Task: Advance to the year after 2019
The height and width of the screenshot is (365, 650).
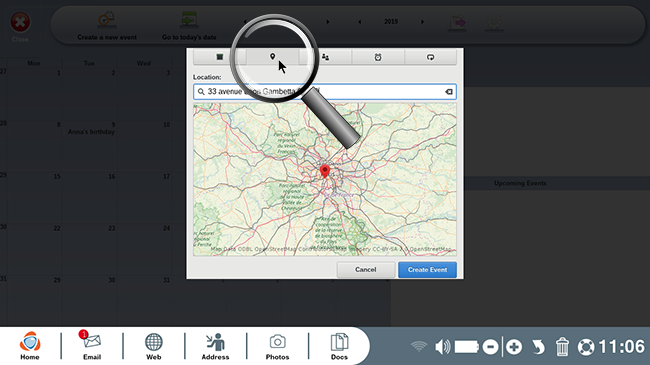Action: (x=422, y=22)
